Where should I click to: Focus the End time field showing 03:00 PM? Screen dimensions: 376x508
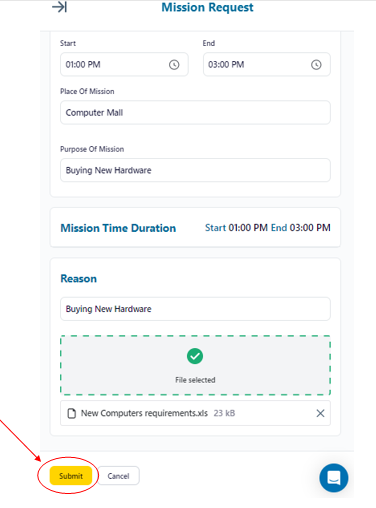(x=267, y=64)
